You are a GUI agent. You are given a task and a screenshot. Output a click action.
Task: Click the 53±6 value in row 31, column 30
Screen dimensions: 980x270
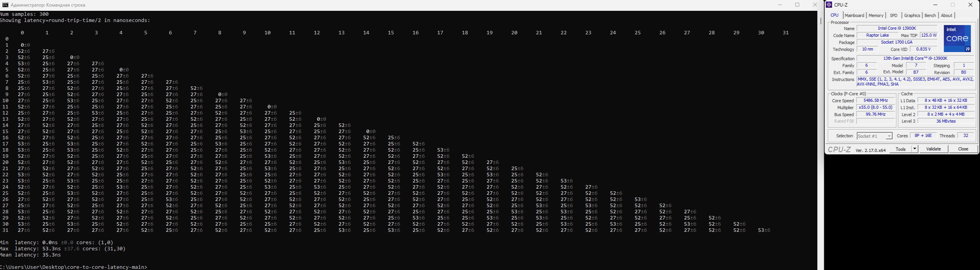pos(764,230)
